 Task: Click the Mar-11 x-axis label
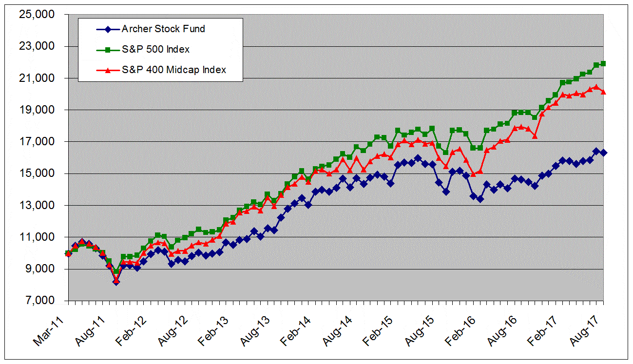click(48, 330)
